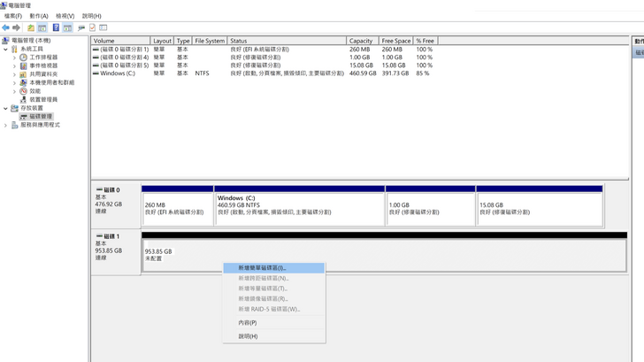Expand the 事件檢視器 tree node

pos(14,65)
